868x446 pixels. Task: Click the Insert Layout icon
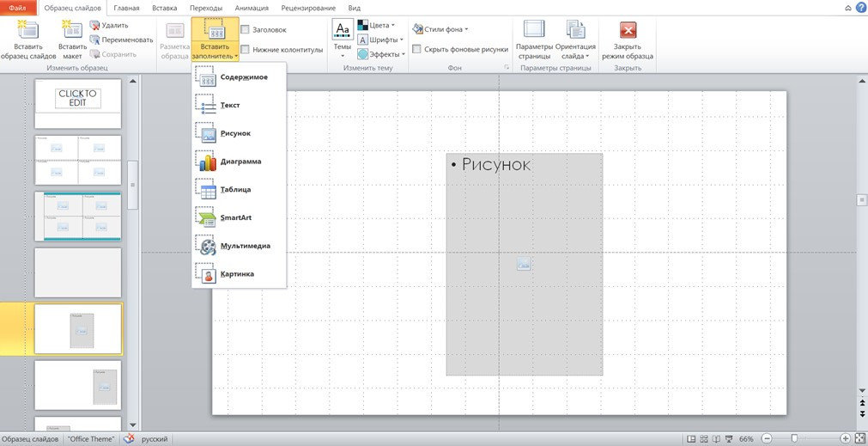coord(72,31)
